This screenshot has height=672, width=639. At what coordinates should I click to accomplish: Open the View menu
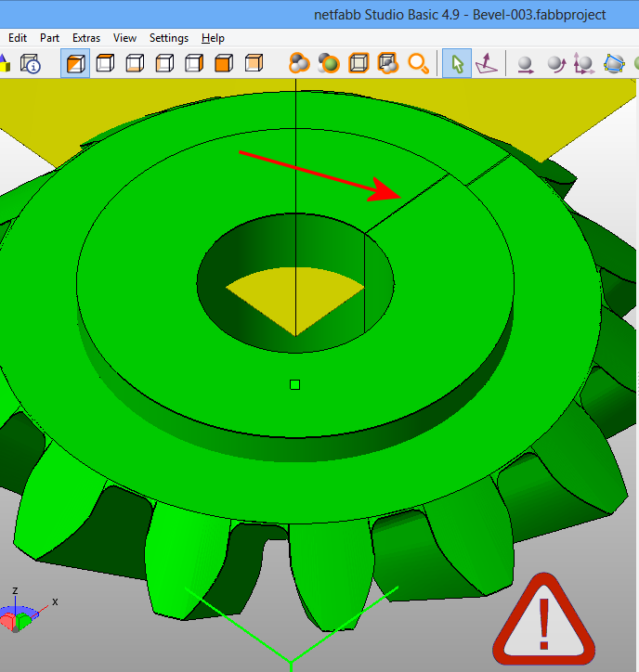(x=124, y=38)
